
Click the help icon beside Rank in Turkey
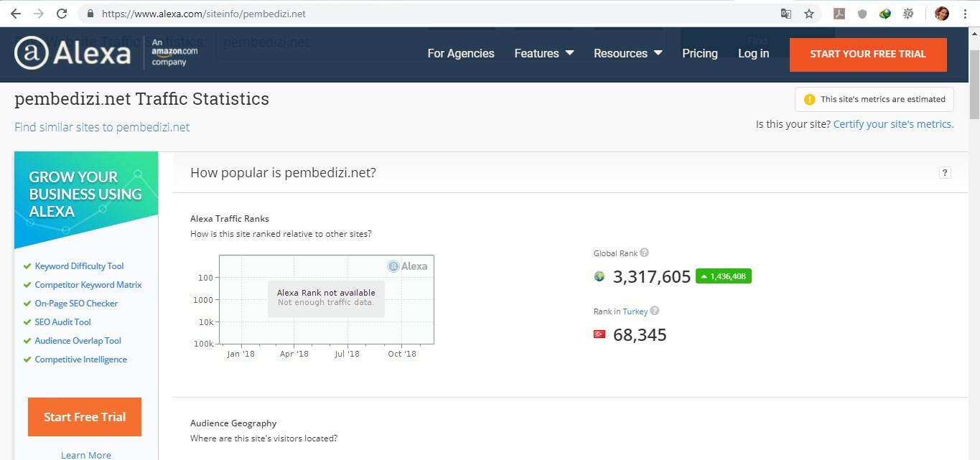point(655,311)
